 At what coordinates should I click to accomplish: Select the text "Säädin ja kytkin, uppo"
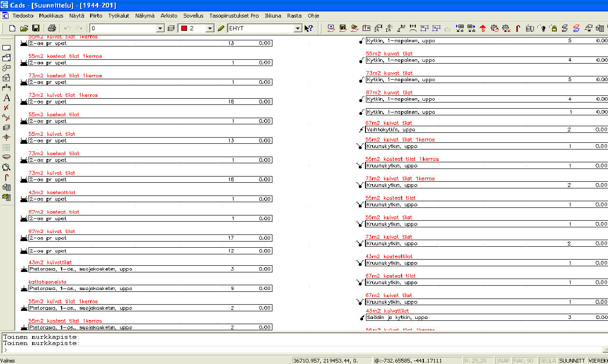coord(397,317)
